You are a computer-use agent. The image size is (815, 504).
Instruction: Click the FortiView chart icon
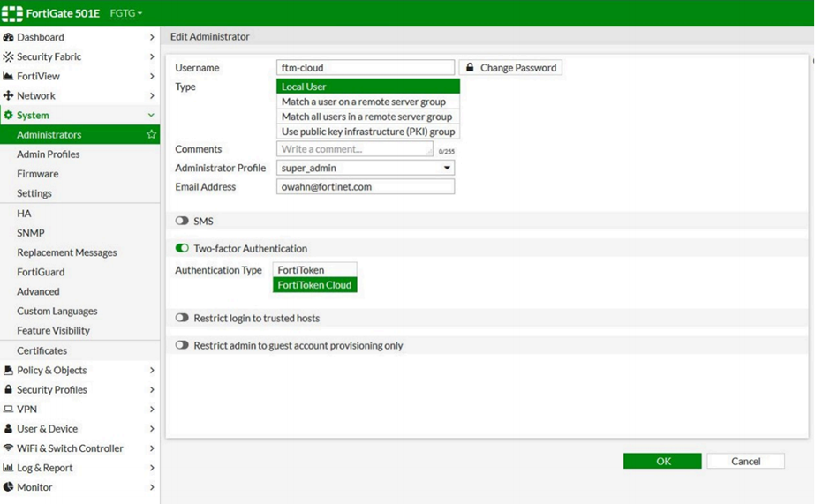click(x=8, y=77)
